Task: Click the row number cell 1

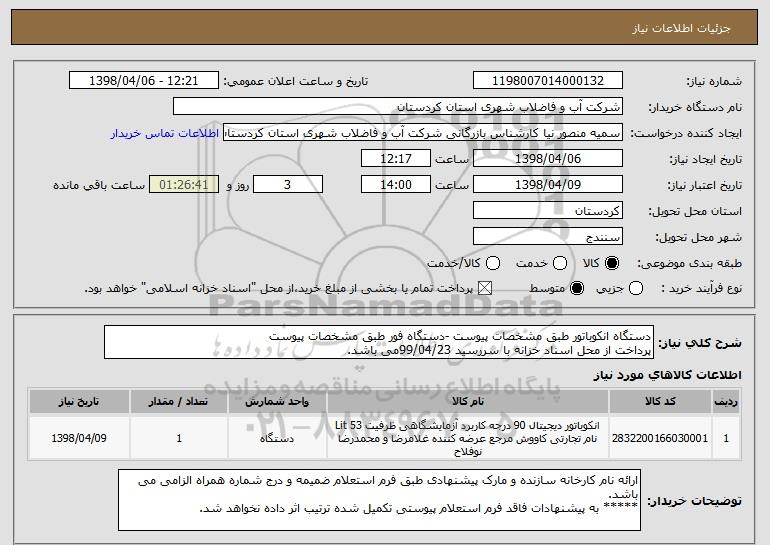Action: coord(726,438)
